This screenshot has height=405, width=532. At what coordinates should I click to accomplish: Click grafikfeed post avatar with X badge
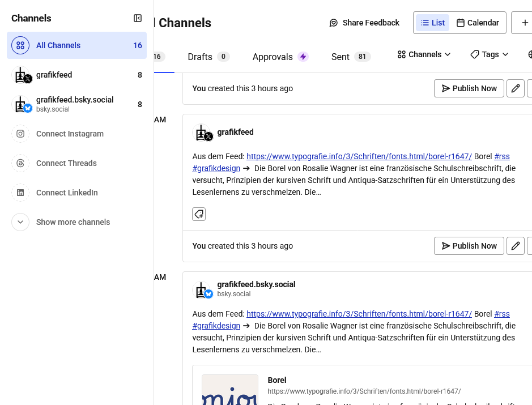(203, 133)
